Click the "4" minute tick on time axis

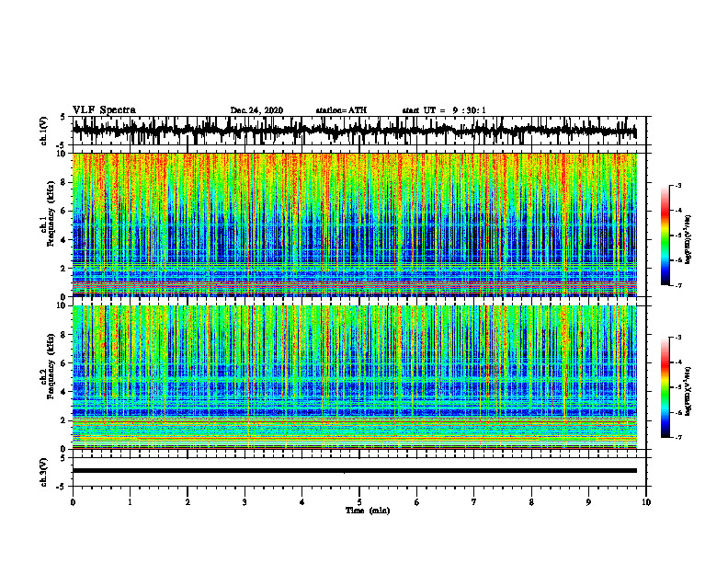[302, 502]
